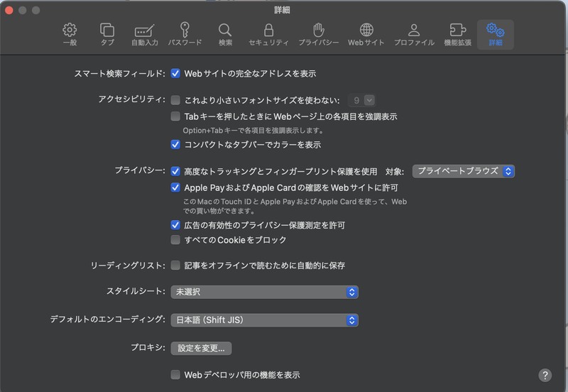Open the 日本語 (Shift JIS) encoding dropdown
Screen dimensions: 568x392
click(x=264, y=320)
